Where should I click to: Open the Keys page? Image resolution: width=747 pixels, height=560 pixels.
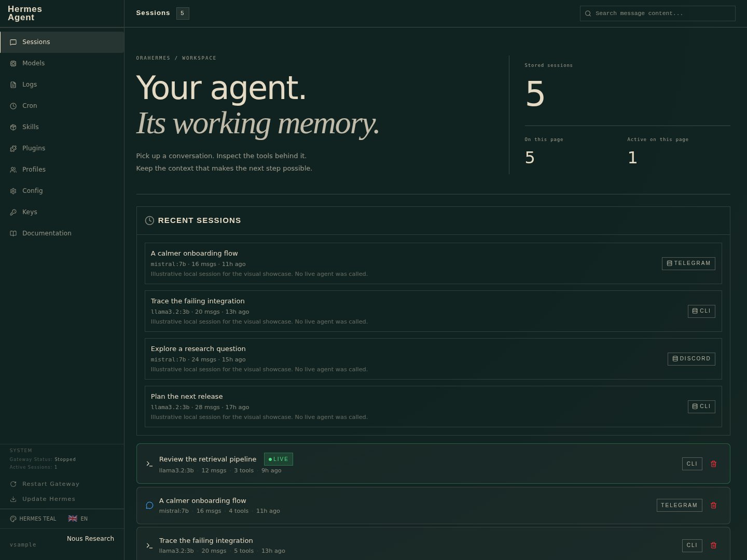[62, 212]
